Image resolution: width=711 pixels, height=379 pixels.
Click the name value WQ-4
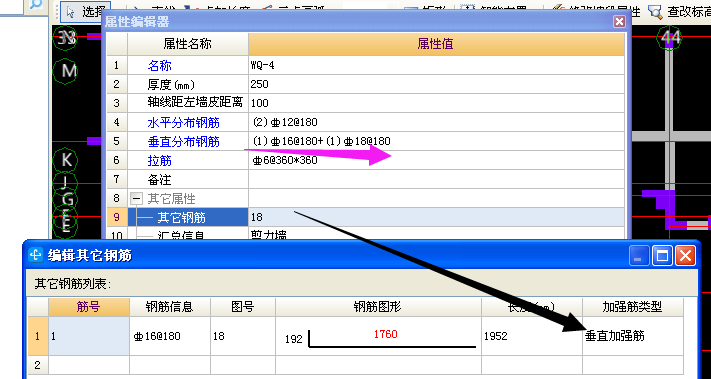tap(263, 65)
